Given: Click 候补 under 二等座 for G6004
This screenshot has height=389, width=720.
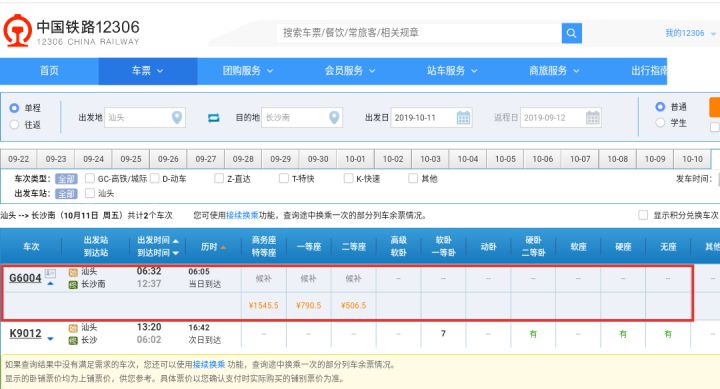Looking at the screenshot, I should [x=354, y=278].
